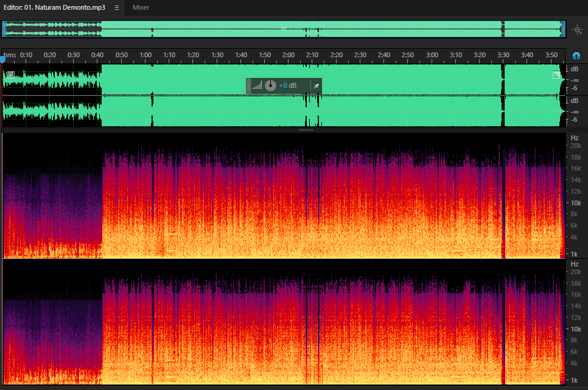The height and width of the screenshot is (390, 588).
Task: Pin the volume HUD with pushpin icon
Action: tap(316, 86)
